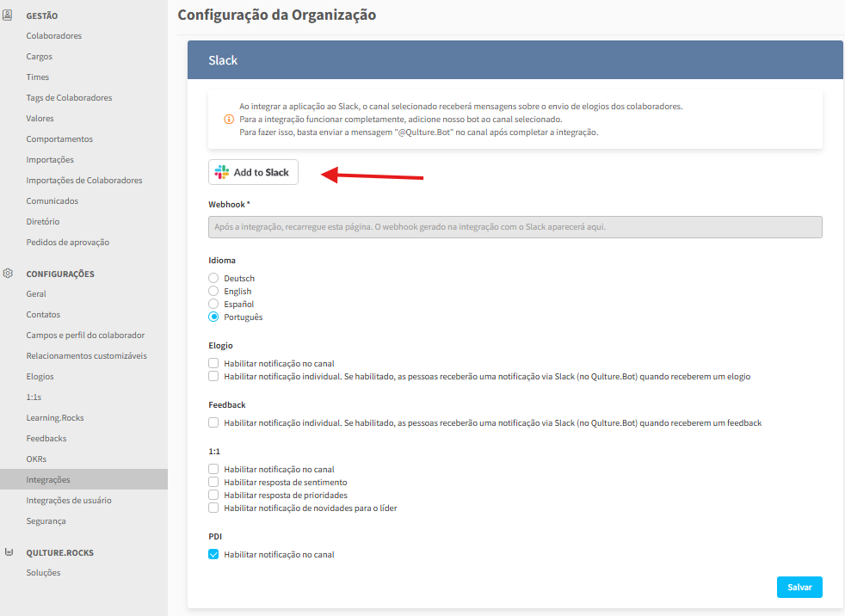Open Contatos settings
This screenshot has height=616, width=845.
43,314
